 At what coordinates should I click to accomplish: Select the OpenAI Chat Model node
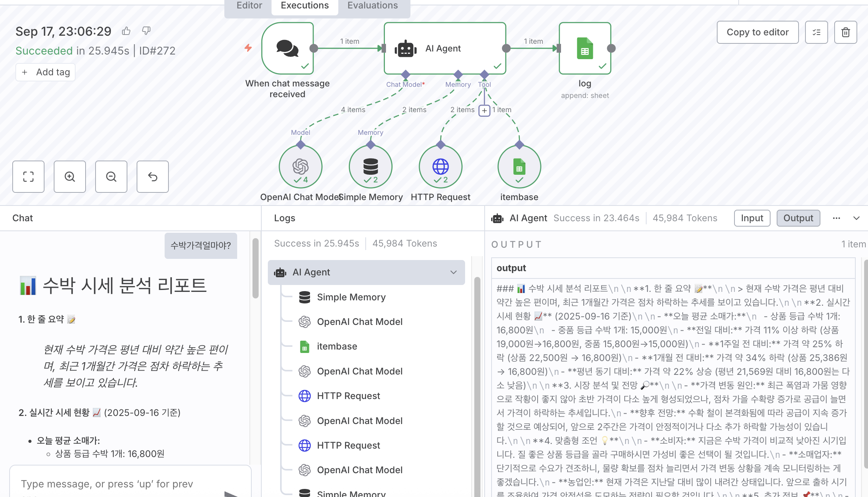click(300, 167)
